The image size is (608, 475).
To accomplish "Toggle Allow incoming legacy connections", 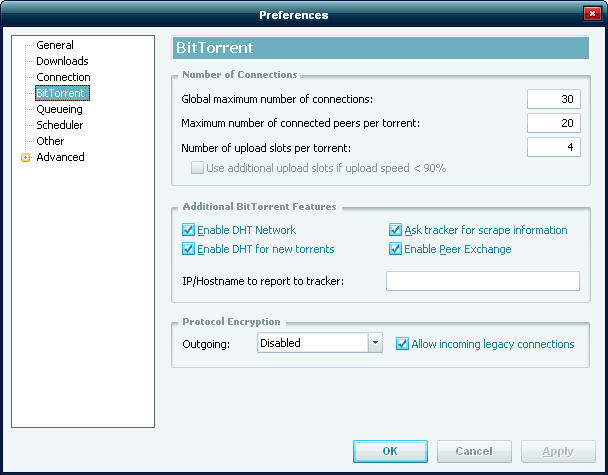I will 403,344.
